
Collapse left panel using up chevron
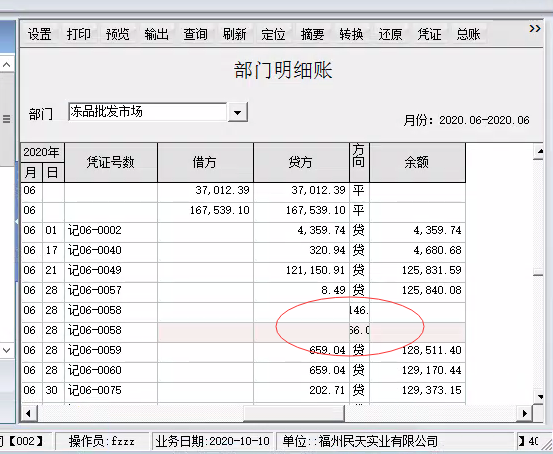(7, 65)
